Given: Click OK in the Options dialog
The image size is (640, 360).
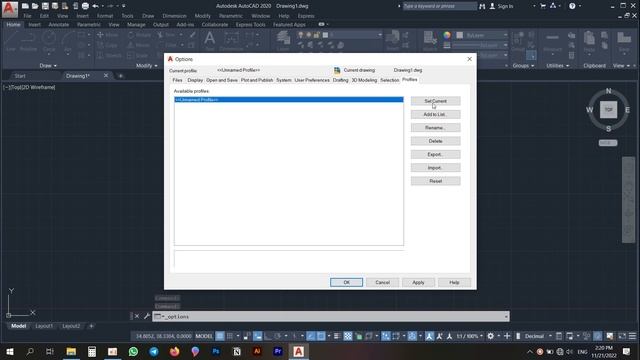Looking at the screenshot, I should 346,282.
